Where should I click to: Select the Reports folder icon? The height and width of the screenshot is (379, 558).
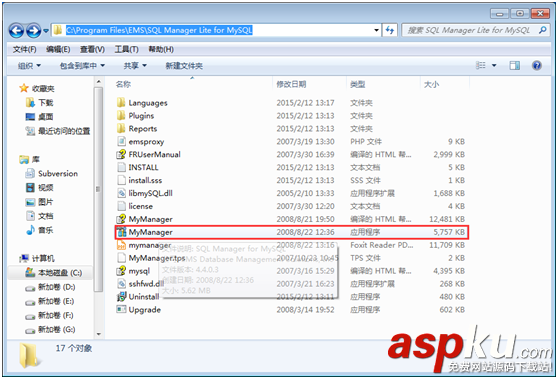pos(121,128)
